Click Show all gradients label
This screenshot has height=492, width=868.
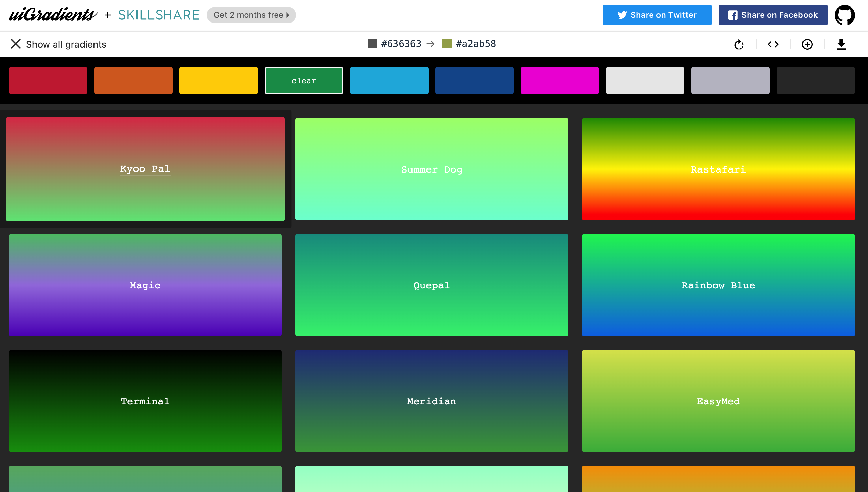click(66, 44)
